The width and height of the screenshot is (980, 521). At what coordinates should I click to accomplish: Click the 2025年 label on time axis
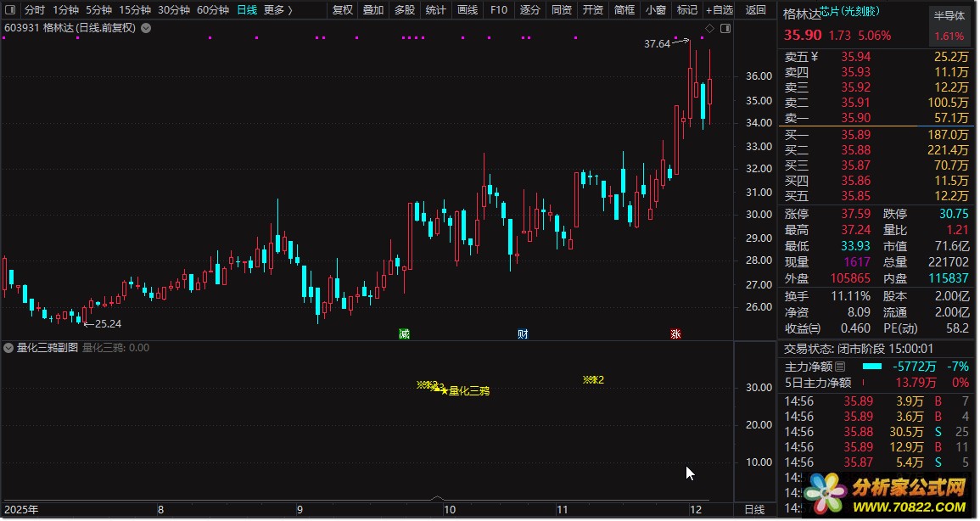click(21, 510)
